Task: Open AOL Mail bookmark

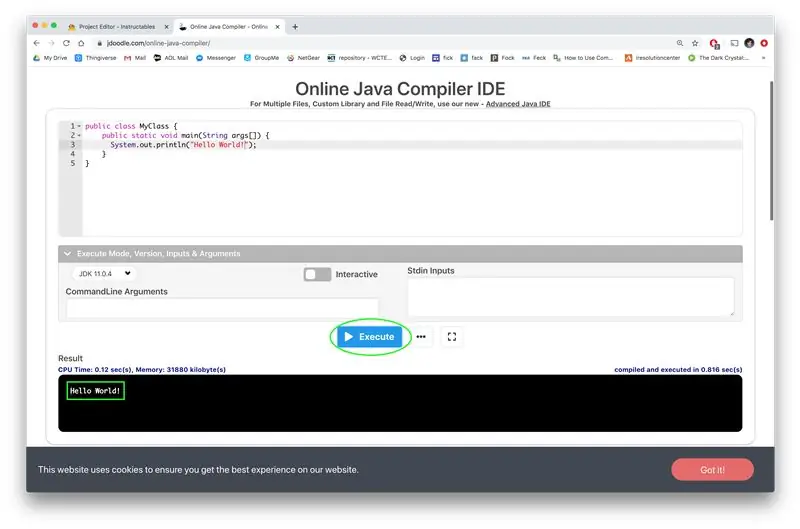Action: [171, 58]
